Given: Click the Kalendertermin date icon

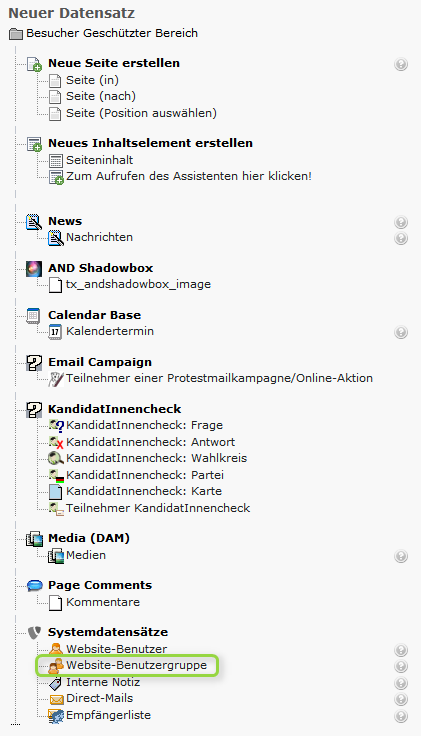Looking at the screenshot, I should (55, 332).
